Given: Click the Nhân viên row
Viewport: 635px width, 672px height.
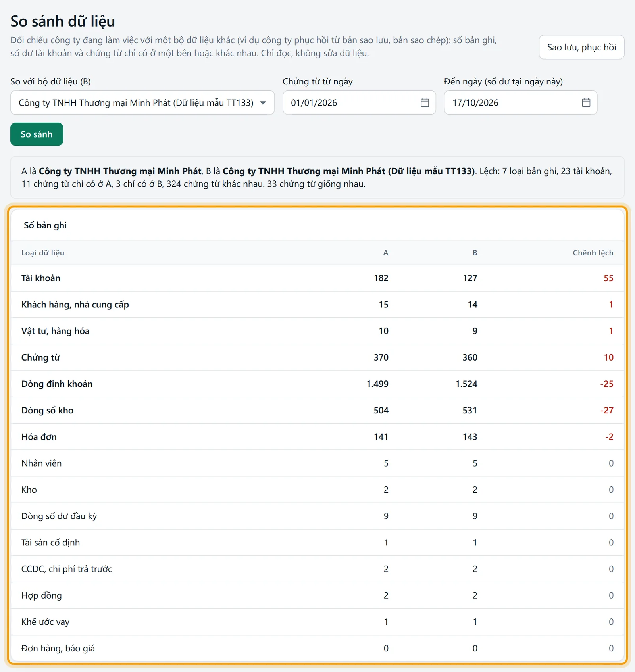Looking at the screenshot, I should (x=317, y=463).
